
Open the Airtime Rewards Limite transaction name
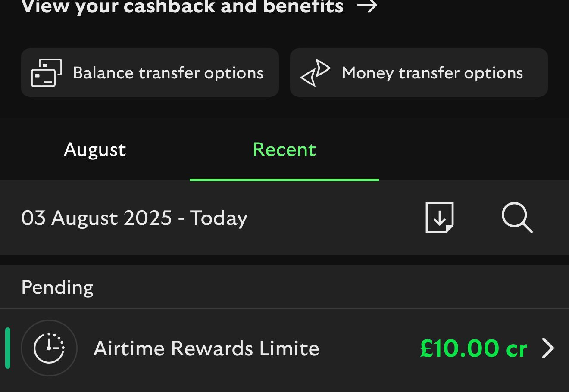point(206,348)
